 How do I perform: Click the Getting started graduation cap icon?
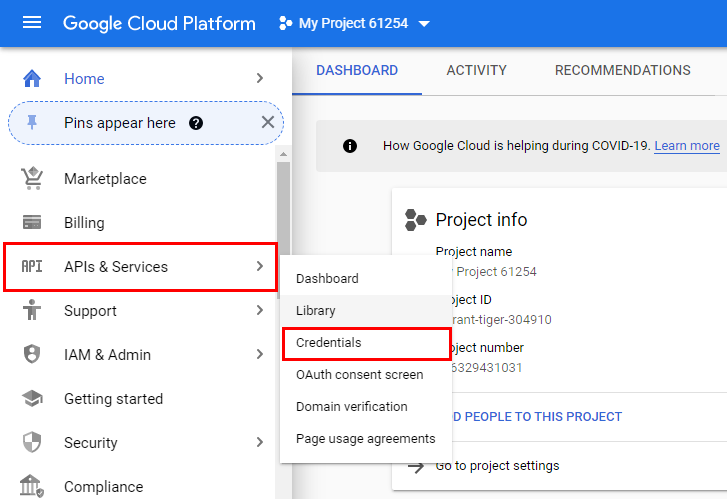click(x=32, y=398)
